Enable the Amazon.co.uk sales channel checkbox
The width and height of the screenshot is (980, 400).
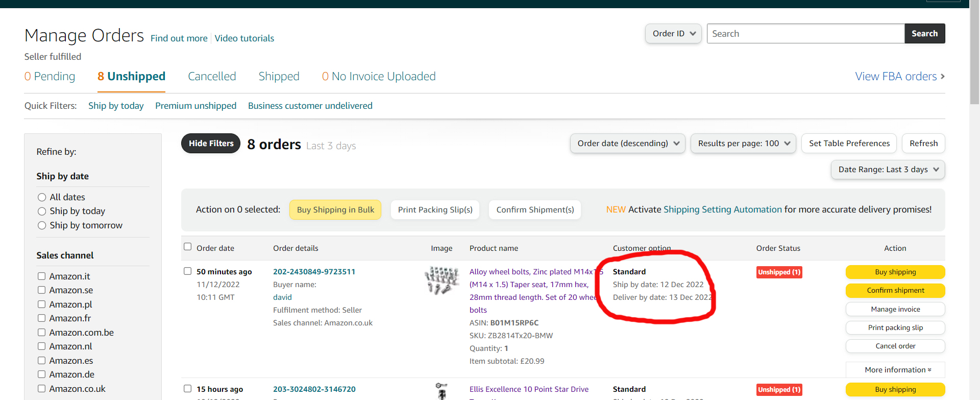pyautogui.click(x=42, y=389)
